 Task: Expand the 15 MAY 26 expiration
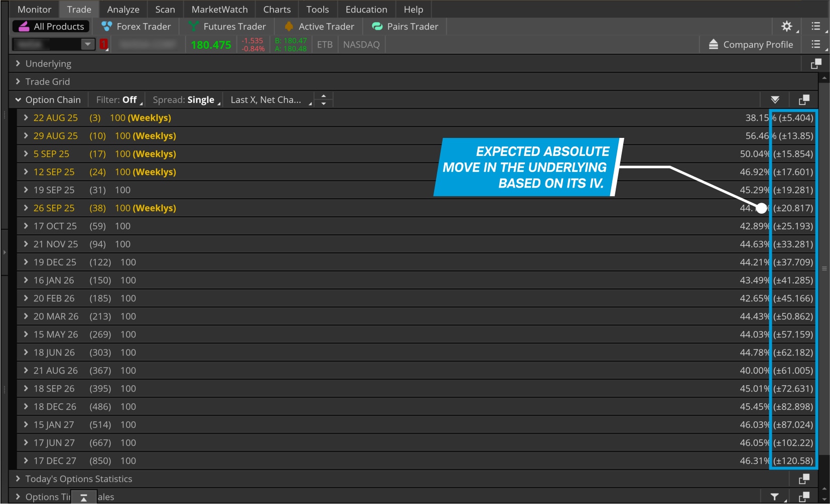click(26, 334)
